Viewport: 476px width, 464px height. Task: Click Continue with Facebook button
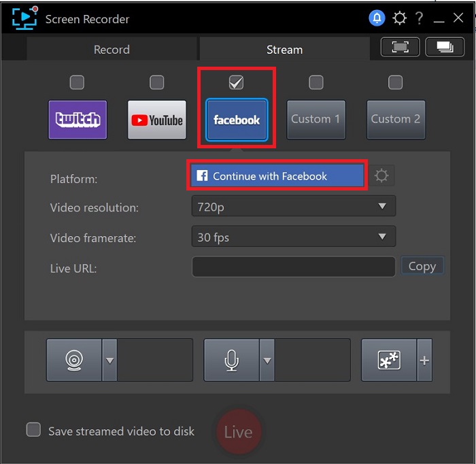coord(277,176)
